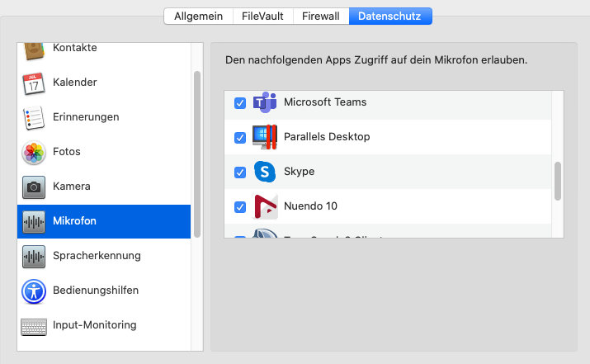Select Fotos in the privacy list
The image size is (590, 364).
pyautogui.click(x=104, y=152)
